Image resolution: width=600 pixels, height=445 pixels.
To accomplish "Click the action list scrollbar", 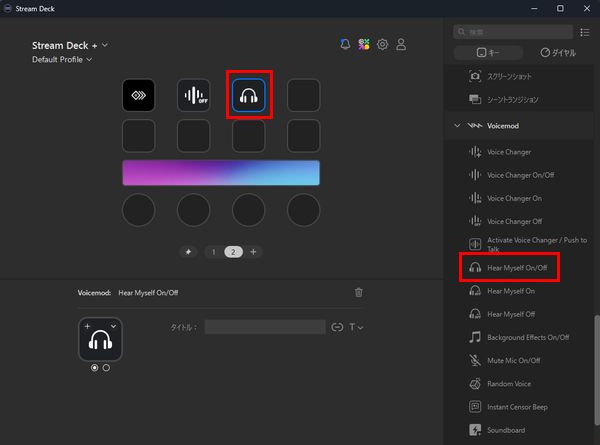I will (597, 370).
